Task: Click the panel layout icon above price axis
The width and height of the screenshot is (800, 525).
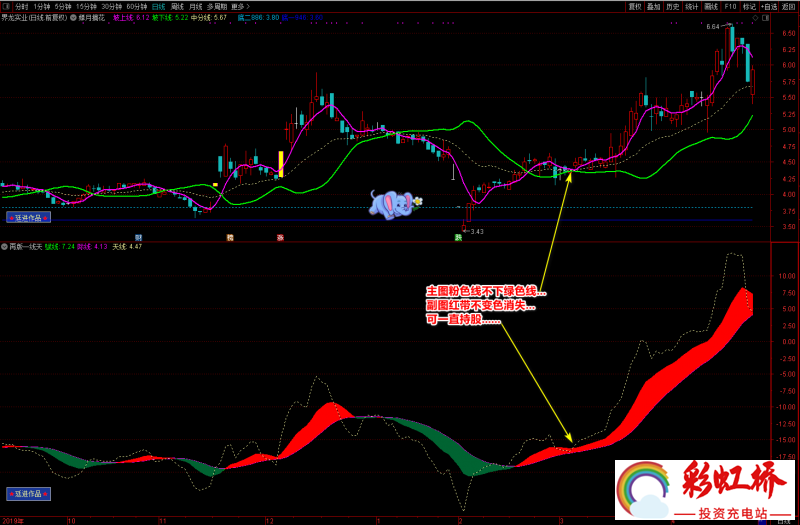Action: coord(765,18)
